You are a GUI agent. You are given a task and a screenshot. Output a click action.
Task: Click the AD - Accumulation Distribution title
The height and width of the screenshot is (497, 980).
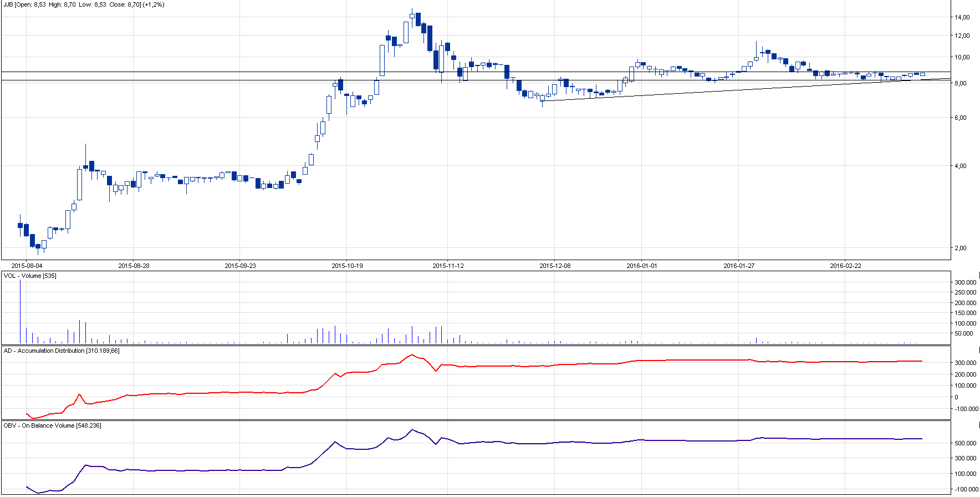(x=62, y=351)
